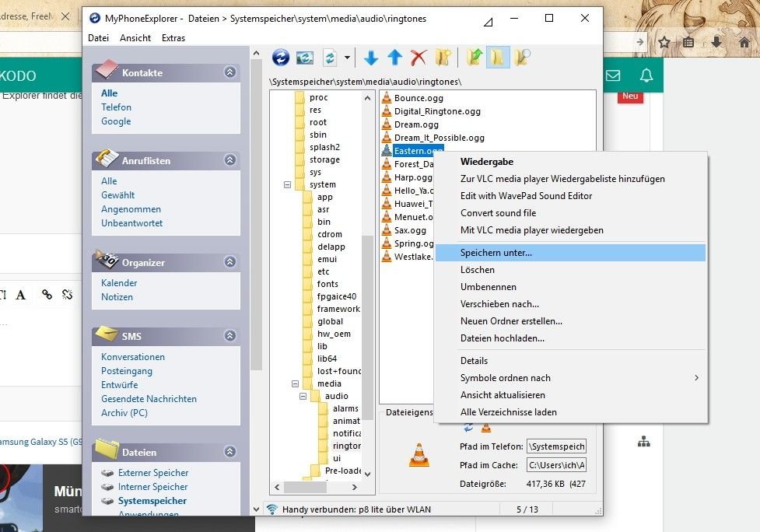Open Interner Speicher under Dateien
The height and width of the screenshot is (532, 760).
(x=152, y=487)
